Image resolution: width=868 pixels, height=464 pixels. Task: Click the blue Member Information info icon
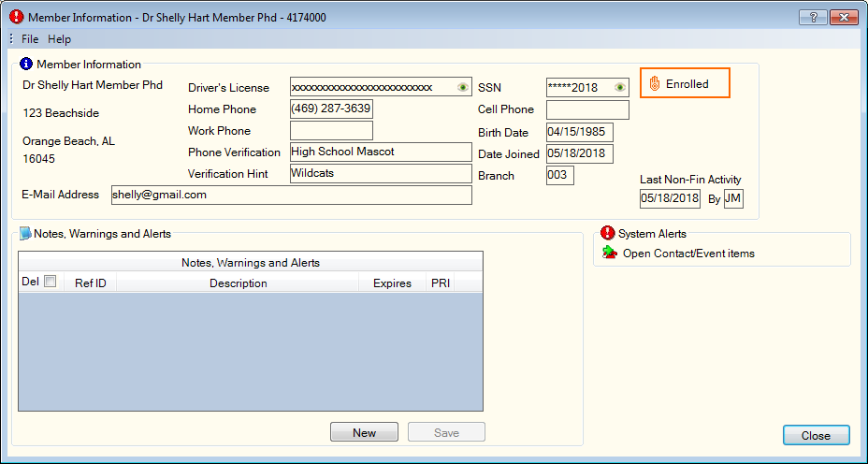(26, 65)
